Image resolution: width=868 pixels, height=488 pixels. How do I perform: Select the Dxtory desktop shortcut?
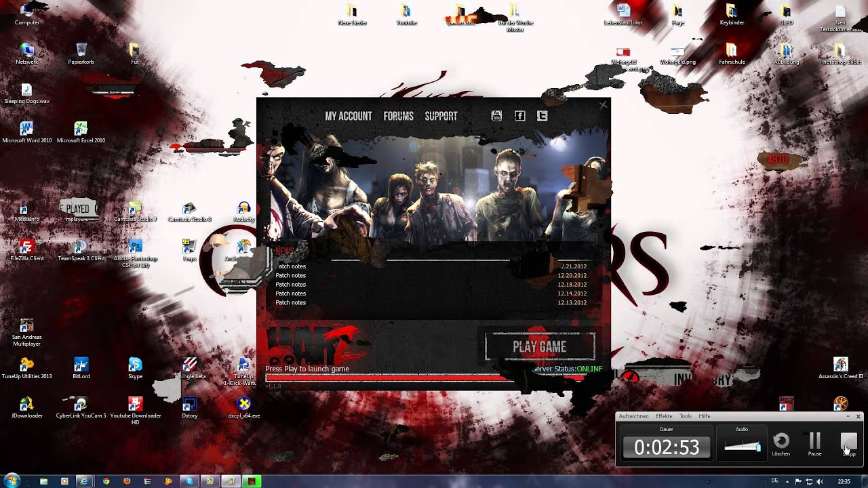(189, 407)
